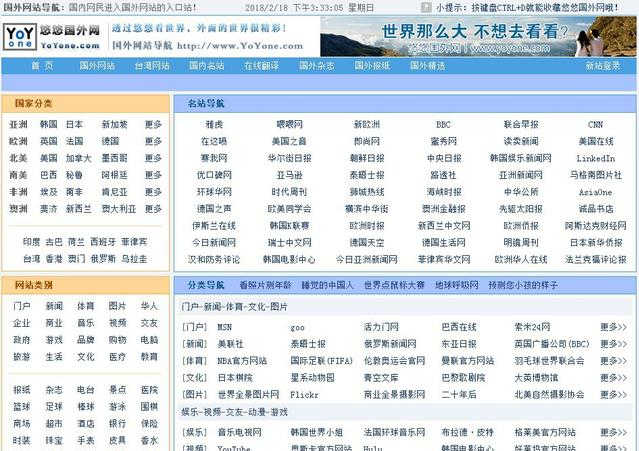Open 国外报纸 in the navigation bar
Image resolution: width=639 pixels, height=451 pixels.
pyautogui.click(x=372, y=66)
